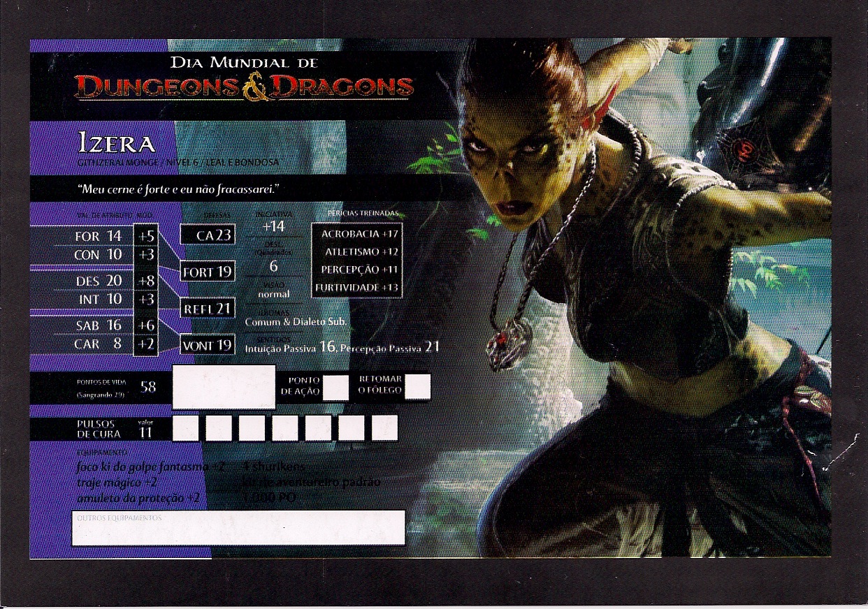Check the last Pulsos de Cura box
This screenshot has width=868, height=609.
(x=384, y=427)
